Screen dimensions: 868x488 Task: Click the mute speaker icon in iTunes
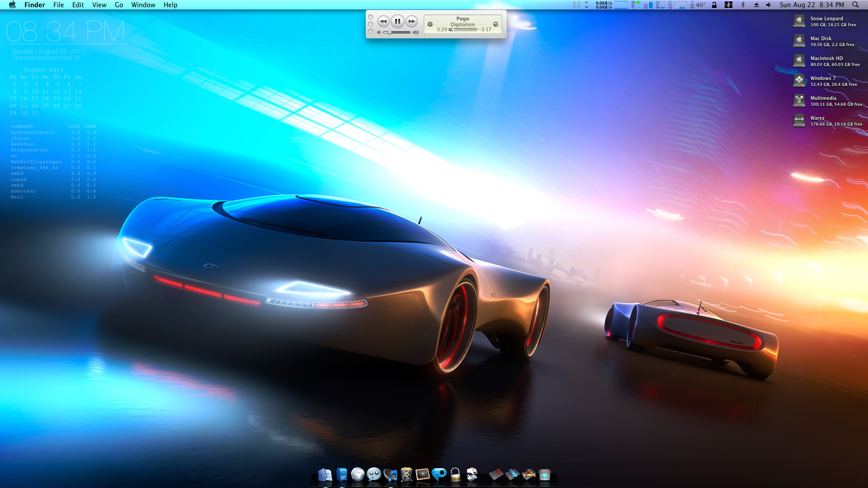[x=379, y=33]
